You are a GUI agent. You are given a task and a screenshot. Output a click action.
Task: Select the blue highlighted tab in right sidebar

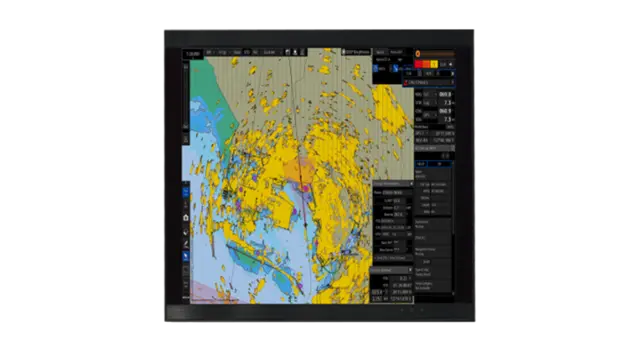(x=421, y=164)
